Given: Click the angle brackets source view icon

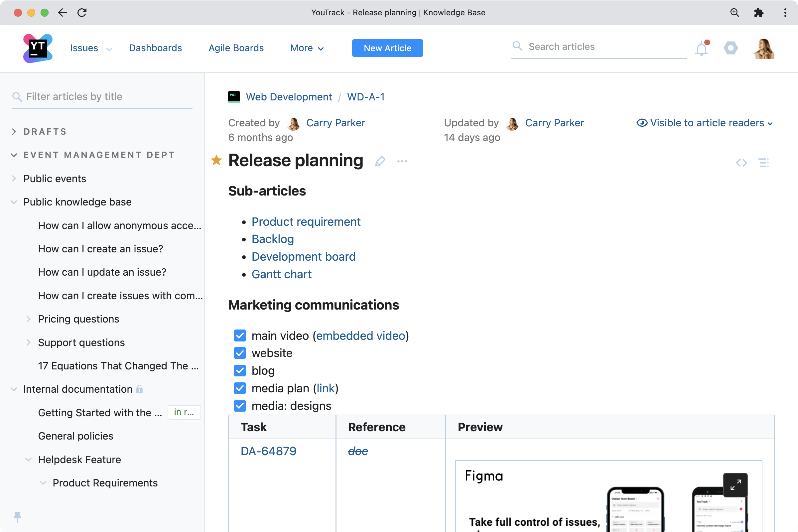Looking at the screenshot, I should pyautogui.click(x=741, y=163).
